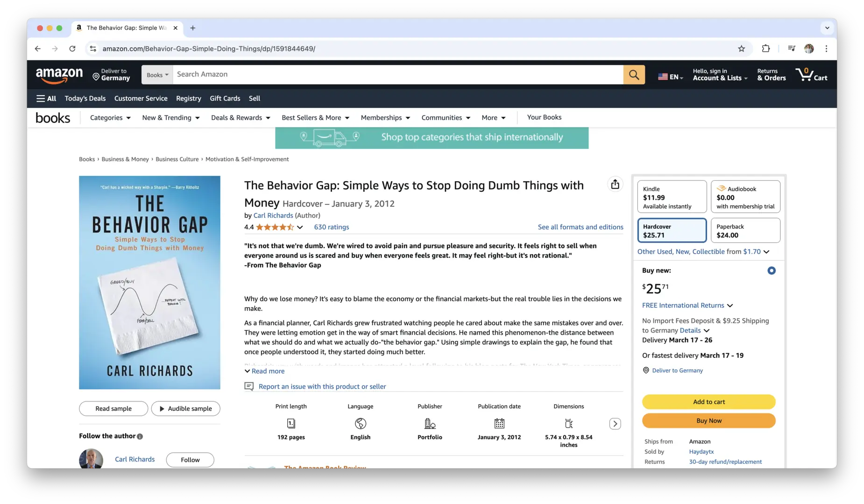The height and width of the screenshot is (504, 864).
Task: Click the share icon beside book title
Action: [615, 184]
